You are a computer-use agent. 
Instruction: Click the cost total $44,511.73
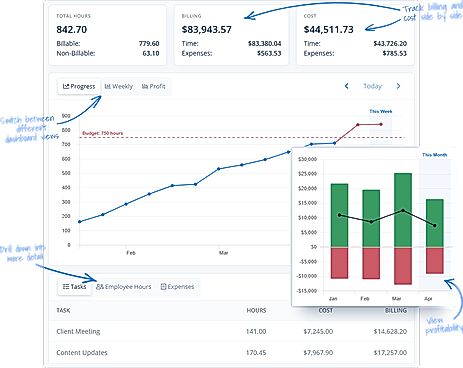pyautogui.click(x=329, y=30)
